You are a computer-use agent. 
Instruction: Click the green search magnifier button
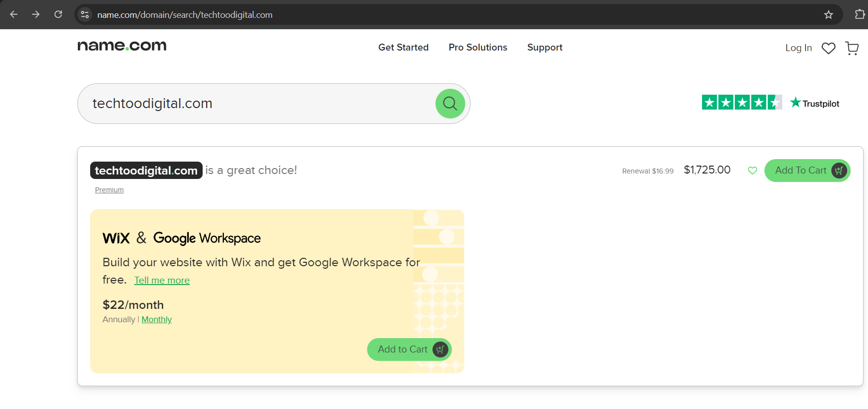450,104
